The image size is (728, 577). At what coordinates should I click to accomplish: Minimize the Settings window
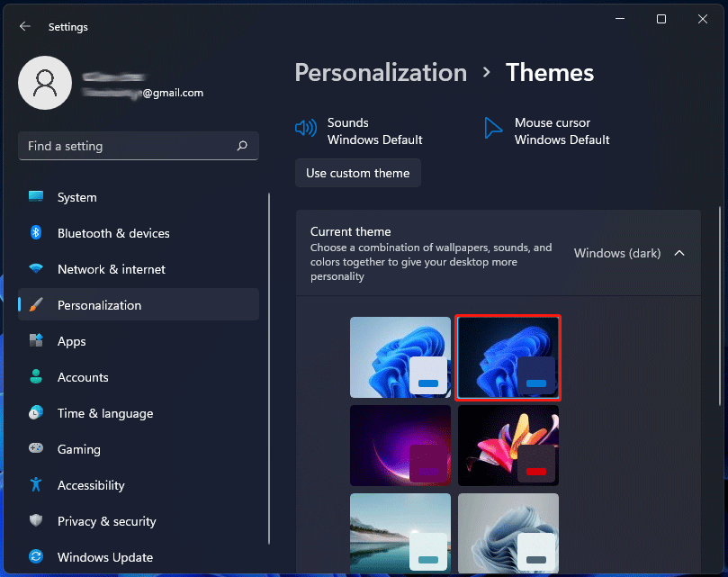coord(620,19)
